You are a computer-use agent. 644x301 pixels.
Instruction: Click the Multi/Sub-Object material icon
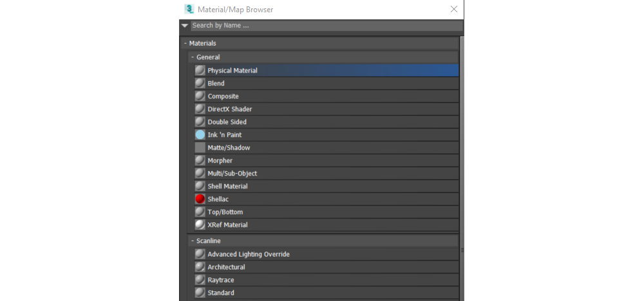pyautogui.click(x=200, y=174)
